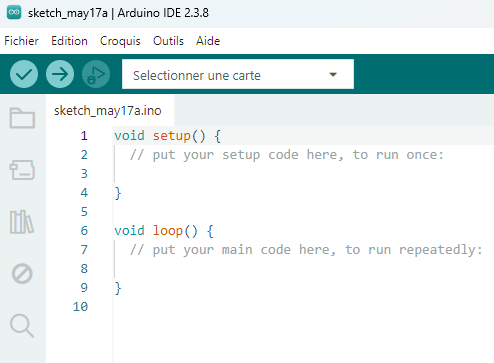Open the Outils menu

pos(168,41)
